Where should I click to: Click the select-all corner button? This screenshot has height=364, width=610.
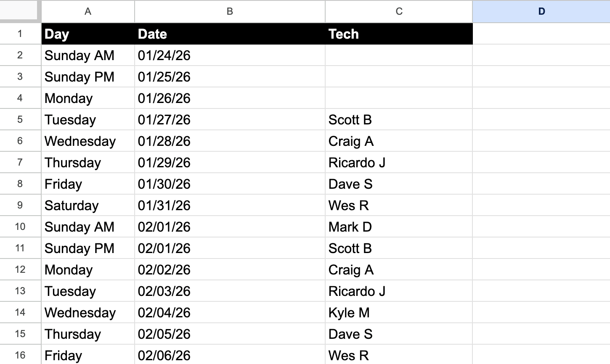pyautogui.click(x=19, y=11)
